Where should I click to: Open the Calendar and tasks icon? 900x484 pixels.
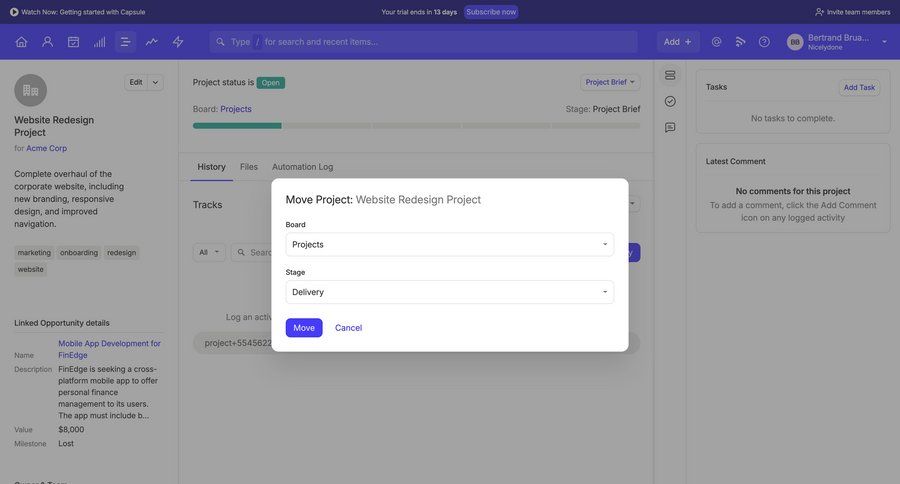73,42
